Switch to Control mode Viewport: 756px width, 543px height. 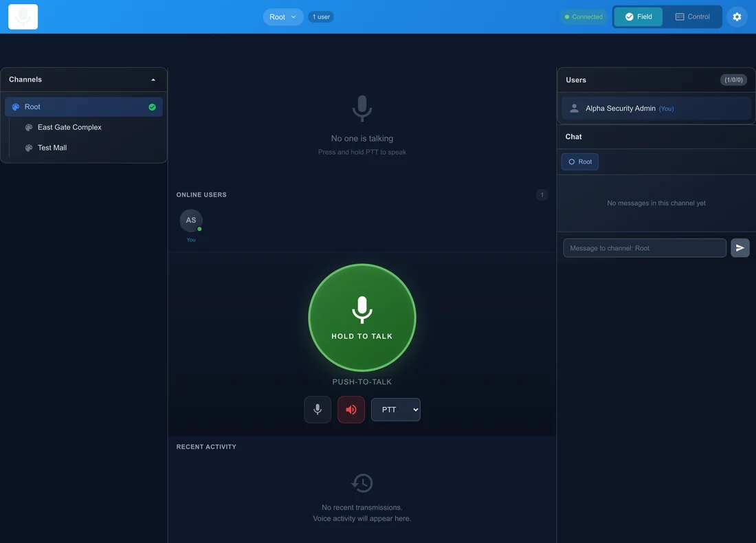692,17
